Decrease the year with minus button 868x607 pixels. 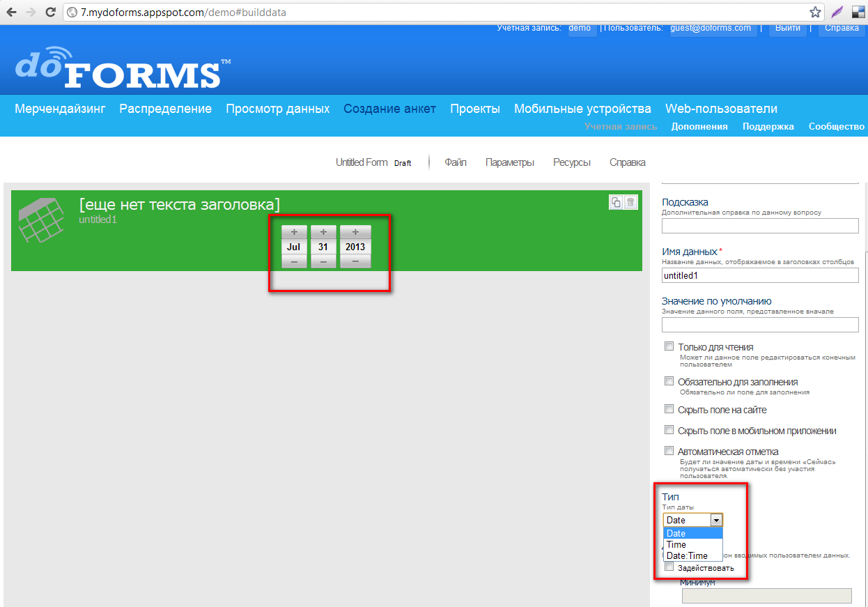point(355,261)
